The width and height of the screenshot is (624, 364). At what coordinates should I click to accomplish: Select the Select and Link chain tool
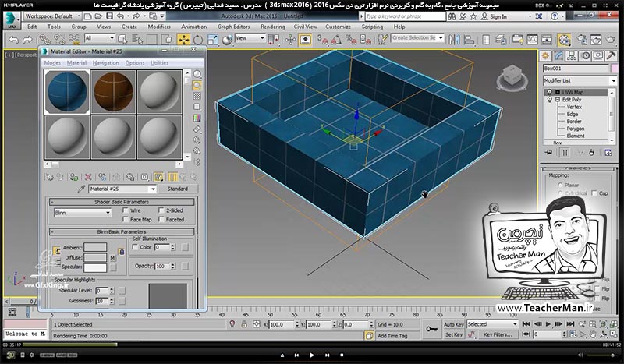coord(44,40)
